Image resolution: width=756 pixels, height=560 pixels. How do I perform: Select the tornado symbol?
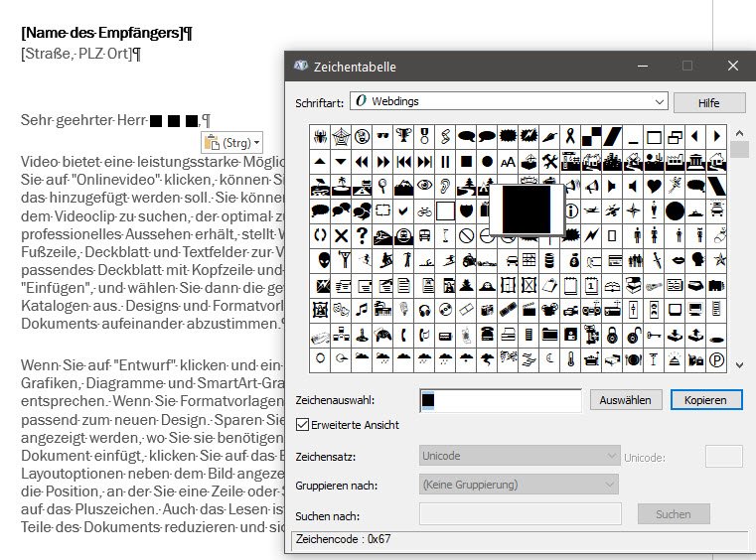pyautogui.click(x=487, y=359)
